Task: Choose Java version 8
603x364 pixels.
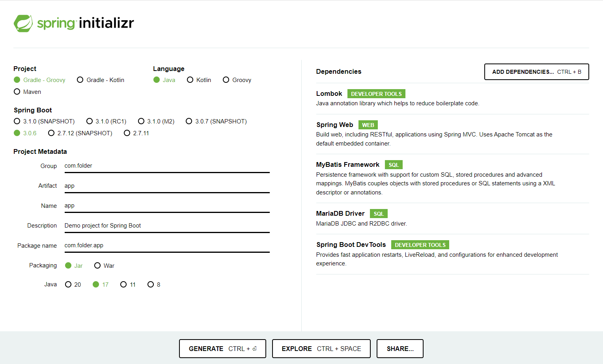Action: (154, 284)
